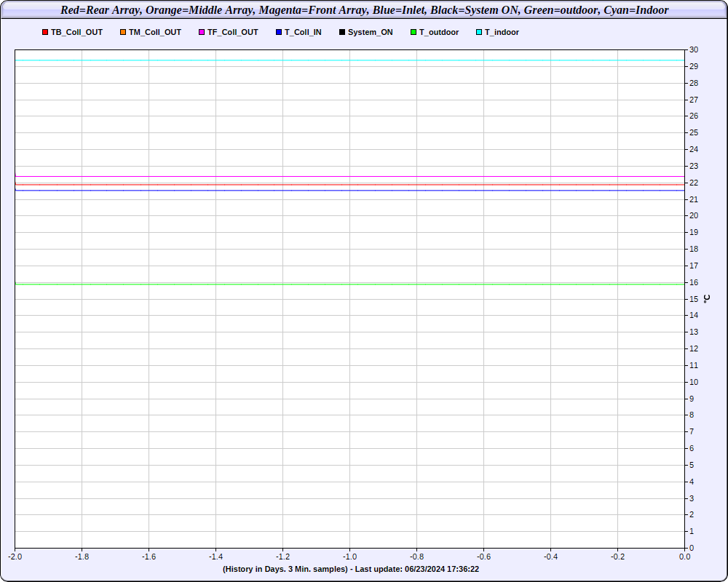Click the -1.0 x-axis tick label

pos(349,557)
